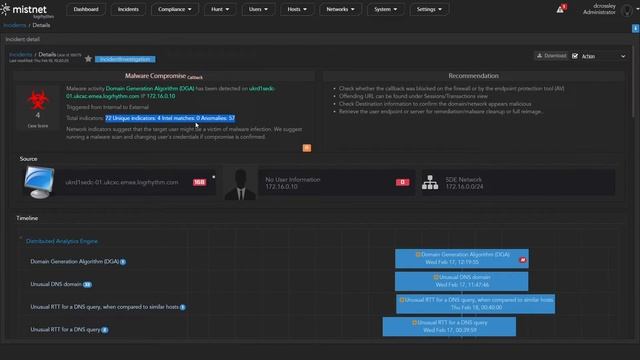Click the Download button
Screen dimensions: 640x360
pyautogui.click(x=551, y=56)
